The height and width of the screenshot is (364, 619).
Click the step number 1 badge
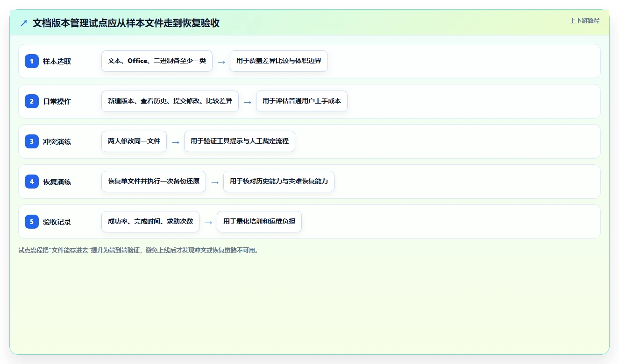32,61
